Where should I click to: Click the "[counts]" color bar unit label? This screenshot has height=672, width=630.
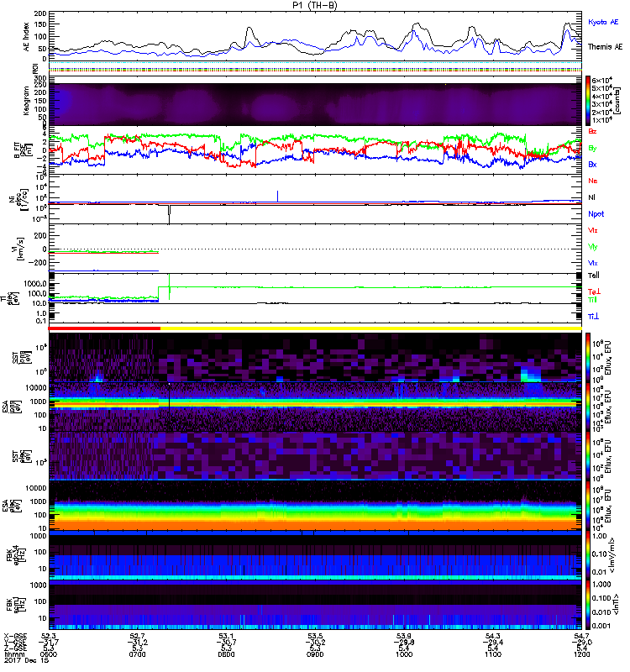point(618,101)
